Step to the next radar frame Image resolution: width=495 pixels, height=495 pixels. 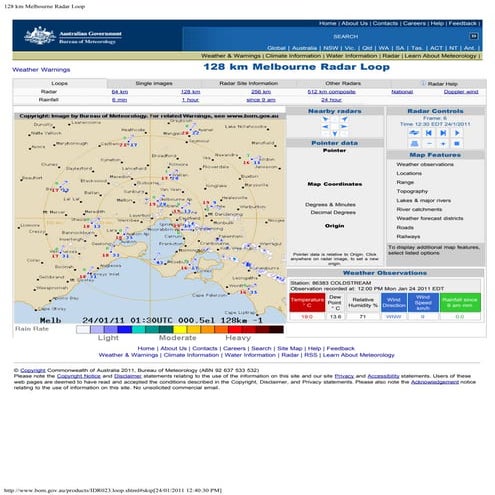click(443, 133)
